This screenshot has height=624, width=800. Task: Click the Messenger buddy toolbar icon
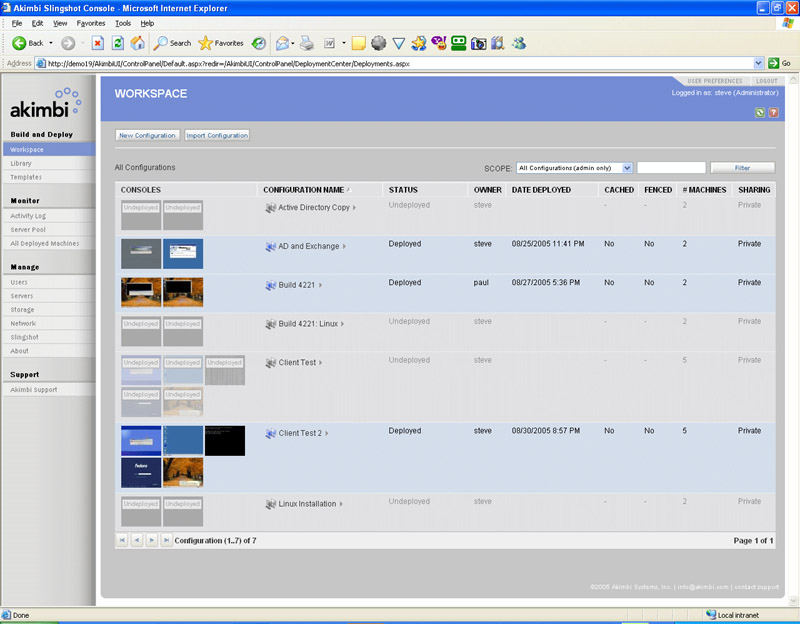pyautogui.click(x=519, y=43)
